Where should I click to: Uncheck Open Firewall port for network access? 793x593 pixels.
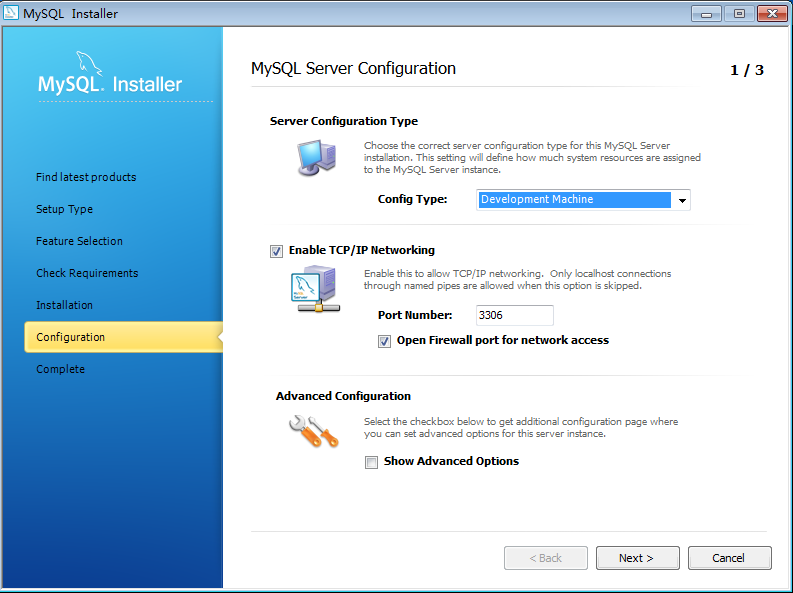(x=384, y=341)
